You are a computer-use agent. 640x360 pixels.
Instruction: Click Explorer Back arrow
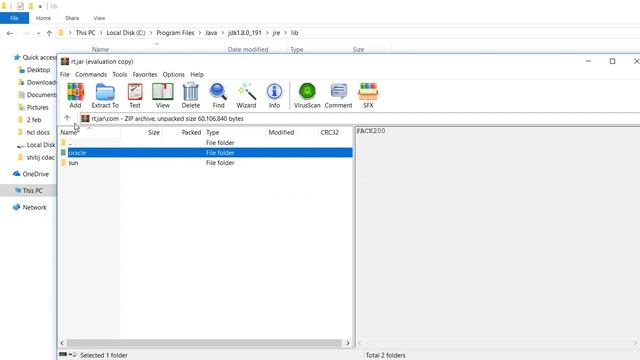10,33
